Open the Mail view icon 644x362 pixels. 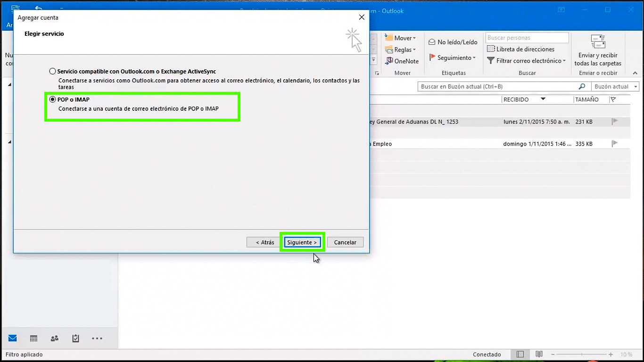[12, 338]
